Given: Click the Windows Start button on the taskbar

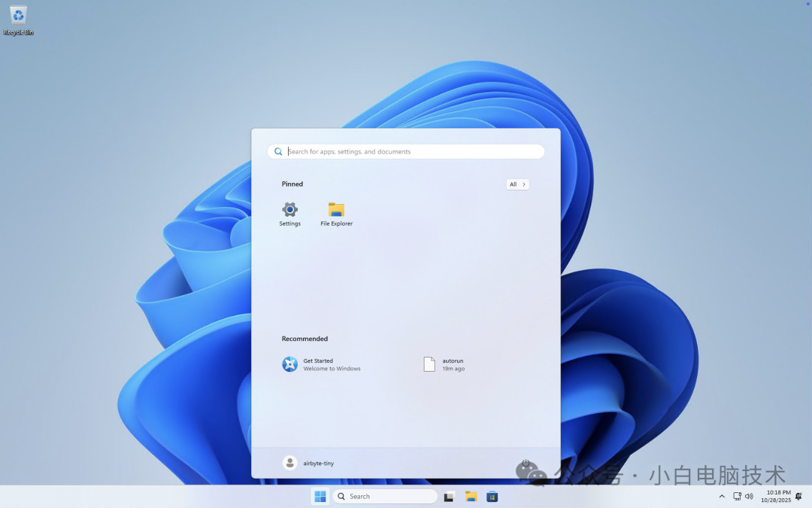Looking at the screenshot, I should point(320,497).
